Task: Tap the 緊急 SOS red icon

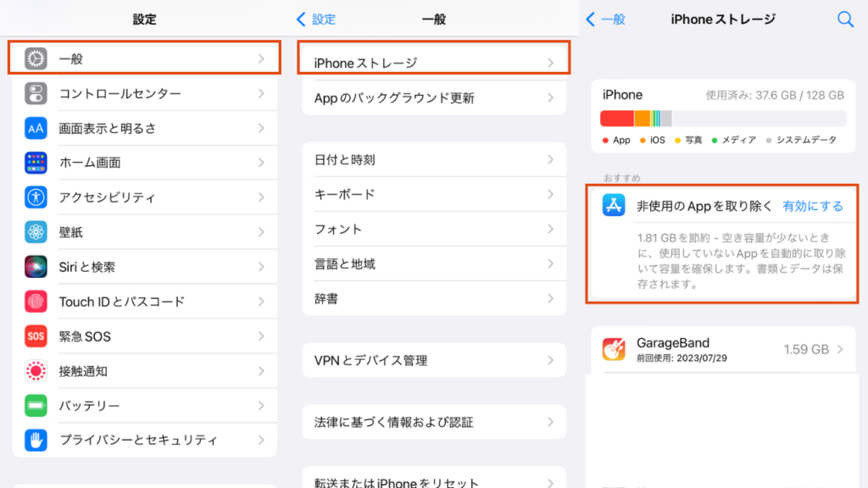Action: coord(36,336)
